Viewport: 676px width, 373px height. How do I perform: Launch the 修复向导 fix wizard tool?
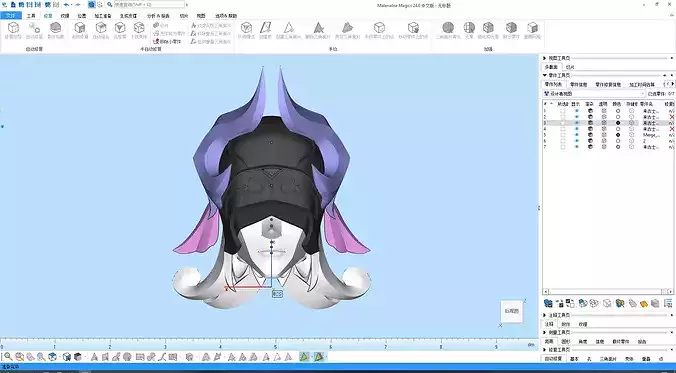pyautogui.click(x=13, y=31)
